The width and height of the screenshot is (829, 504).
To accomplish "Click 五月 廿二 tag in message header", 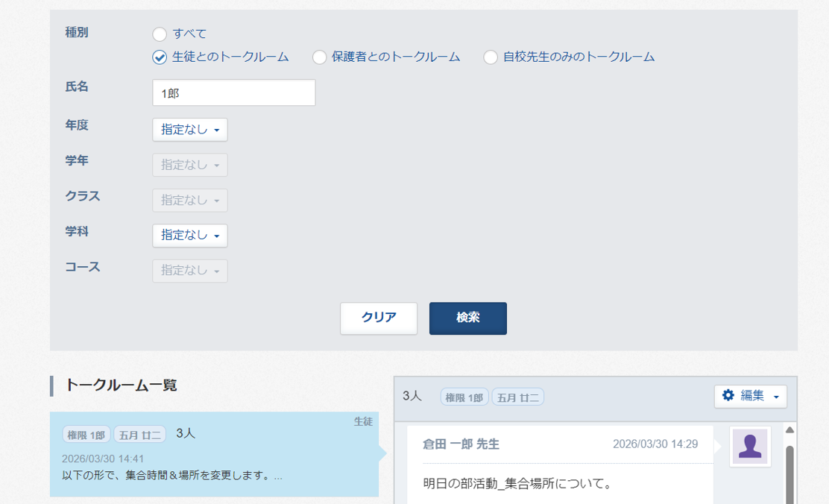I will [x=517, y=397].
